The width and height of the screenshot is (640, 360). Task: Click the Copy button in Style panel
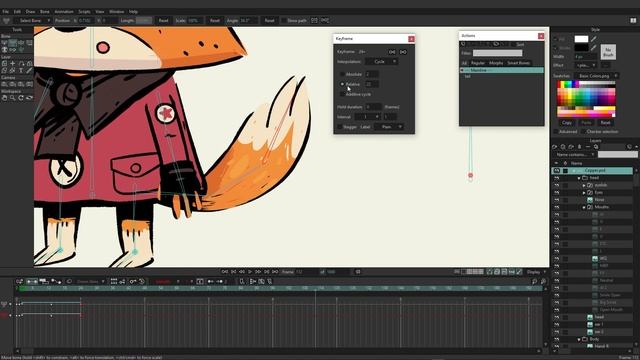click(x=567, y=122)
